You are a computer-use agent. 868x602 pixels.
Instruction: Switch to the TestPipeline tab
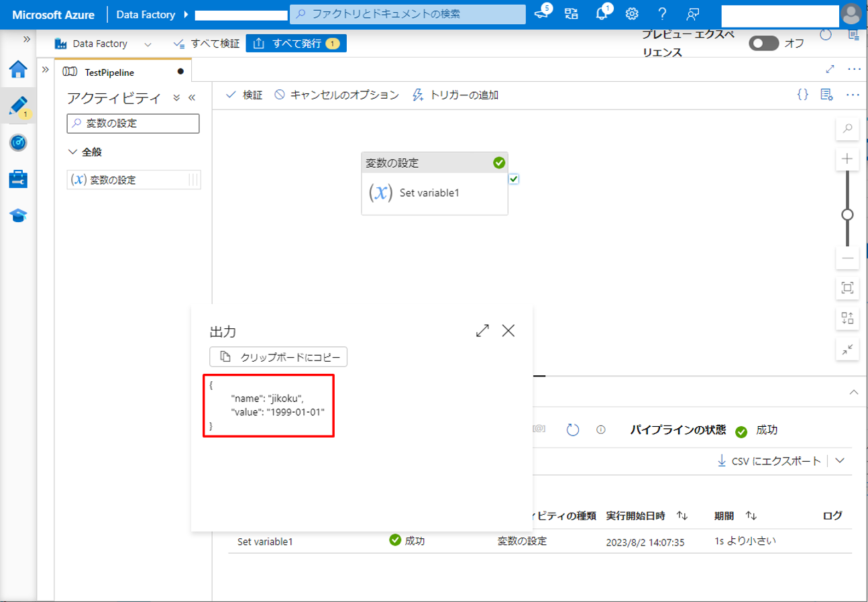click(109, 72)
